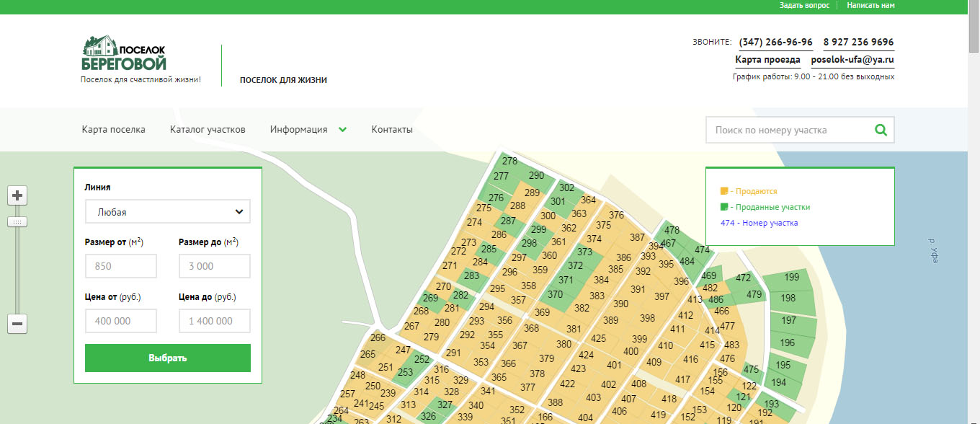Select plot 475 on the map
The height and width of the screenshot is (424, 980).
751,370
